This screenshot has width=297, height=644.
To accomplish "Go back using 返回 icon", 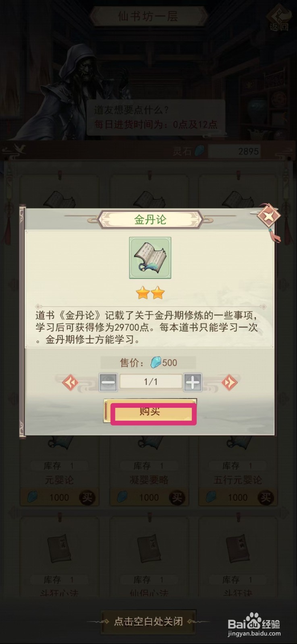I will [x=280, y=19].
